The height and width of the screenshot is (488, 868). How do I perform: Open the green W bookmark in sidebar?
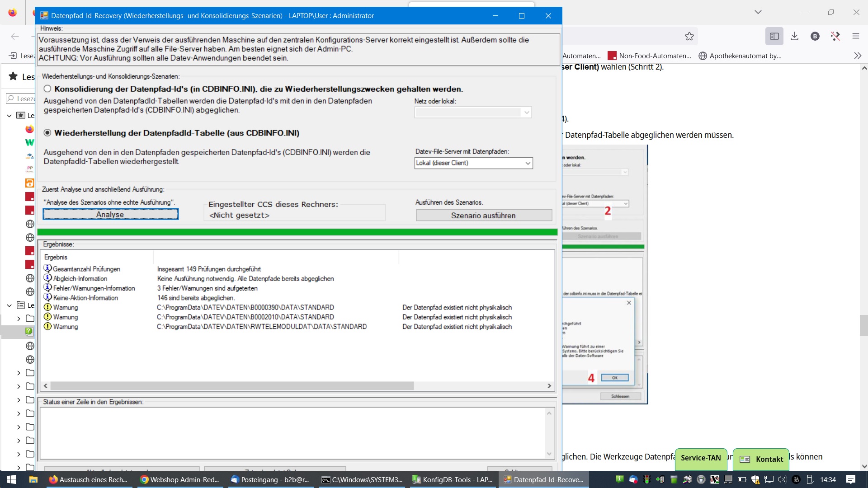click(x=29, y=143)
